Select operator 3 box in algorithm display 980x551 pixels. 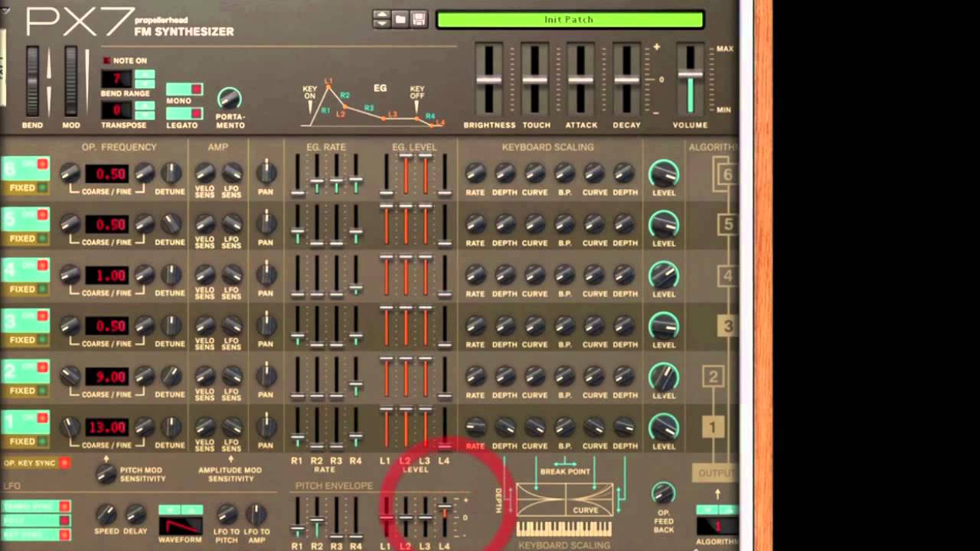point(727,327)
